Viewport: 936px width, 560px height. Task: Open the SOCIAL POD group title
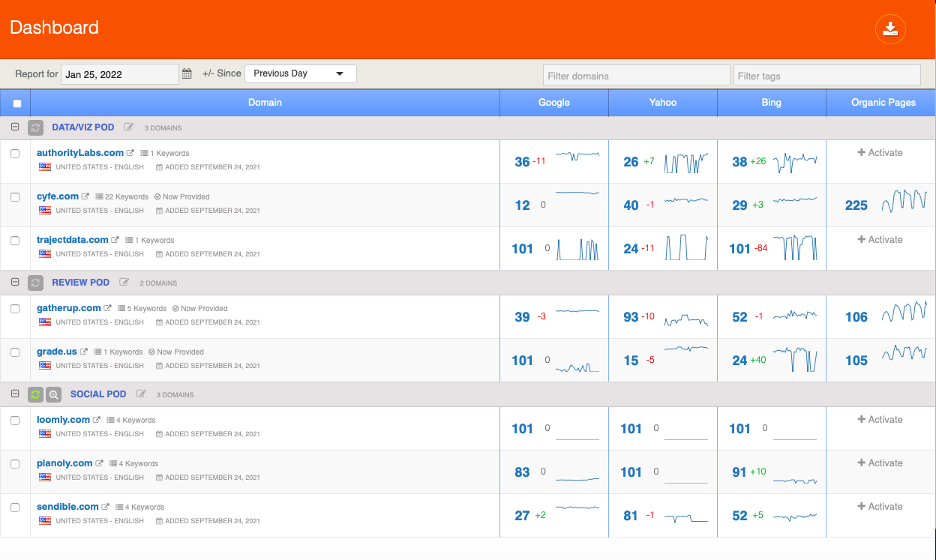(98, 394)
